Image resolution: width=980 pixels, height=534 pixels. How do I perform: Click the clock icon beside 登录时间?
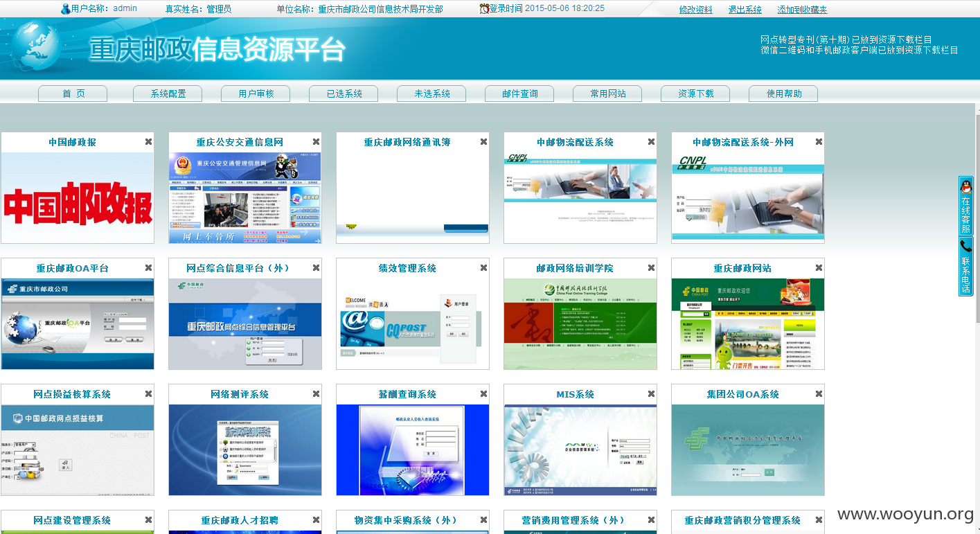click(x=484, y=8)
